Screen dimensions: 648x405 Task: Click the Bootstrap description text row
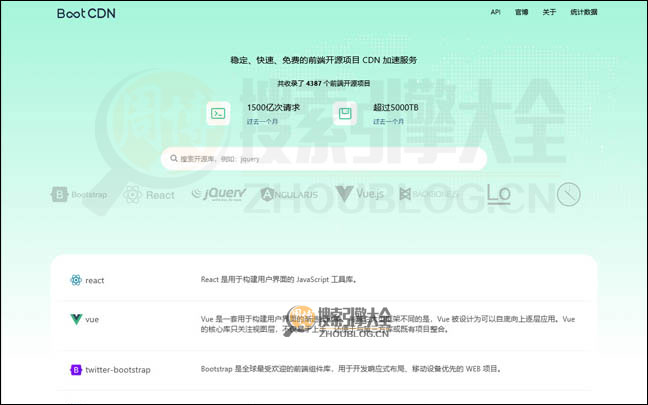pos(352,369)
